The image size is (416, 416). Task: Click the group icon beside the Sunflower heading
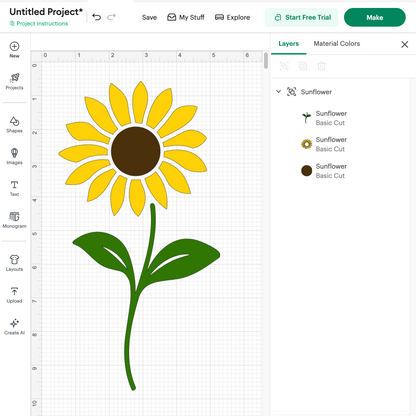[291, 92]
